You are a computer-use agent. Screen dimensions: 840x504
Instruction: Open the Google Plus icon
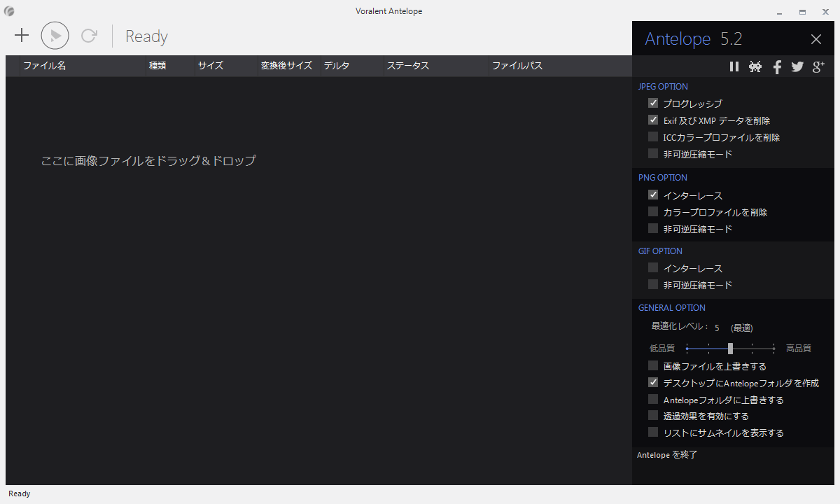pyautogui.click(x=818, y=66)
